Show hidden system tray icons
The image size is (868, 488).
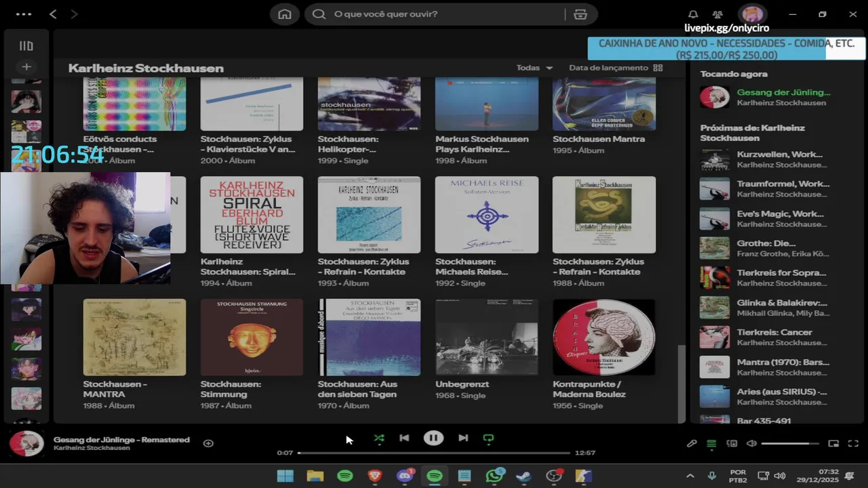click(690, 476)
